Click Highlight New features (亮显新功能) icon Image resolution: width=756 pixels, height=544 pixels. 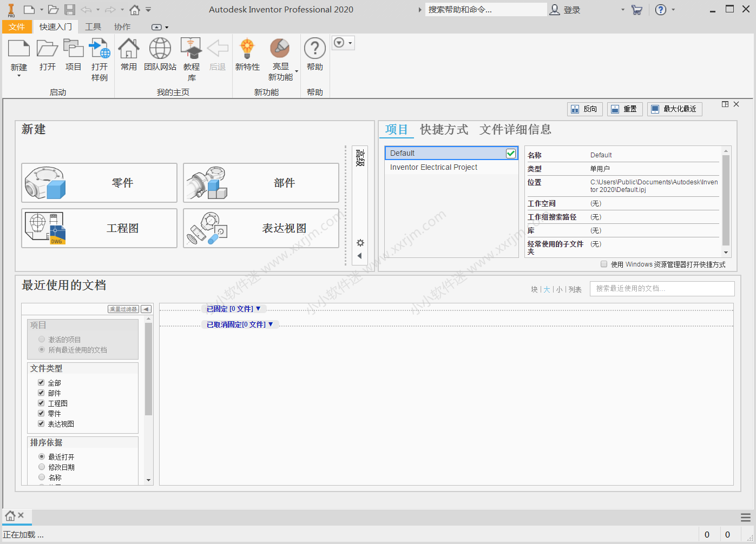280,49
